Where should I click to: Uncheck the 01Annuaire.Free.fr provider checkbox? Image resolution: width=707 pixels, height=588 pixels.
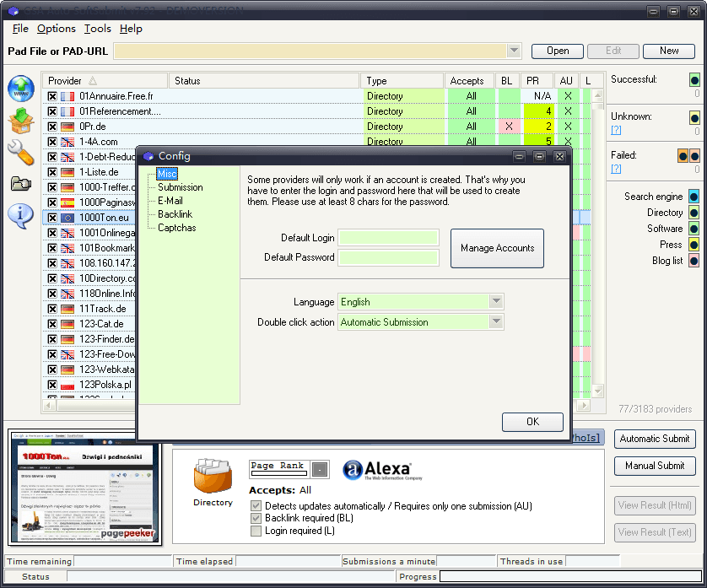coord(52,96)
